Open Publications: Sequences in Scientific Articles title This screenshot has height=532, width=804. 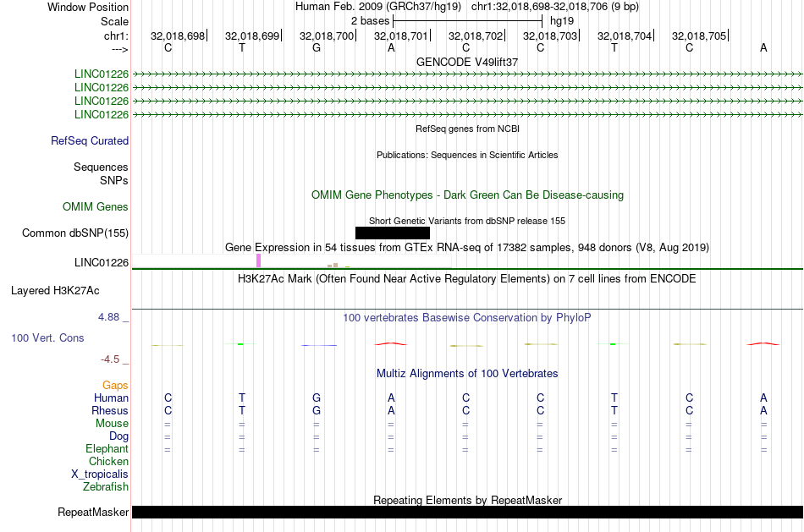[x=467, y=155]
